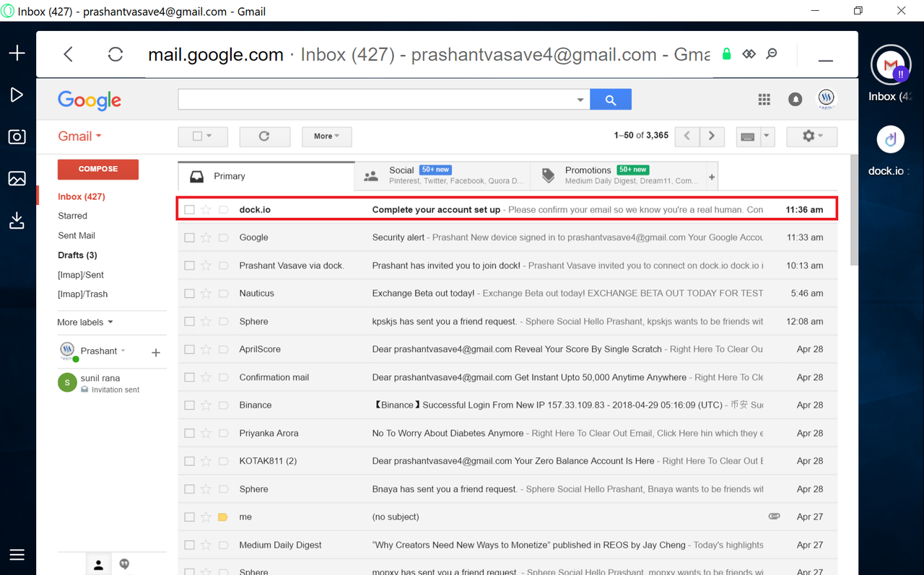Open the Gmail product switcher dropdown

(x=79, y=136)
